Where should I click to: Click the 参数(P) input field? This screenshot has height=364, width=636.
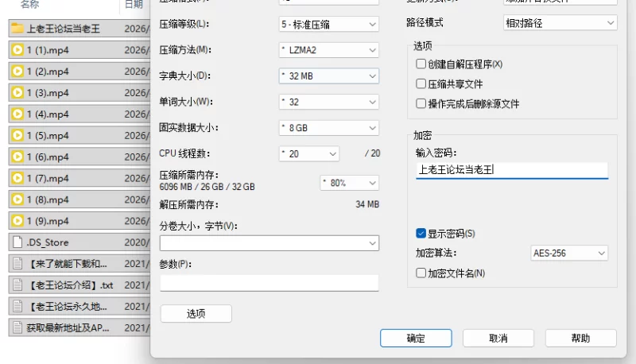point(270,283)
